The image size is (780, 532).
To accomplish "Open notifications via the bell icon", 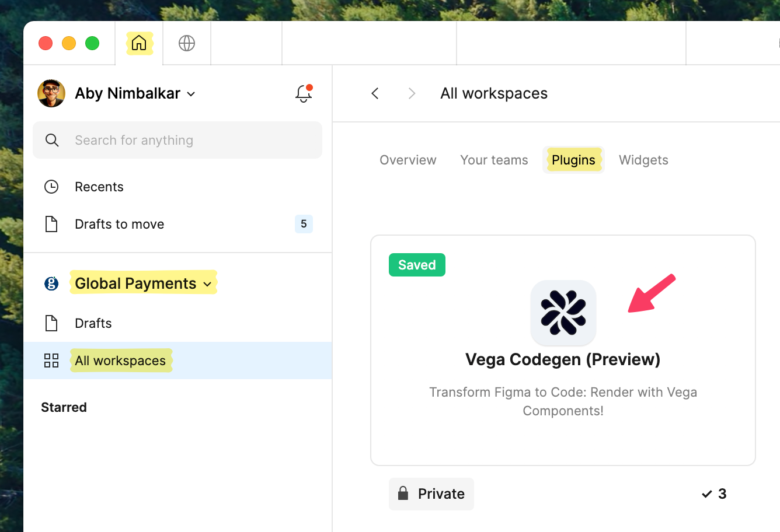I will [x=303, y=93].
